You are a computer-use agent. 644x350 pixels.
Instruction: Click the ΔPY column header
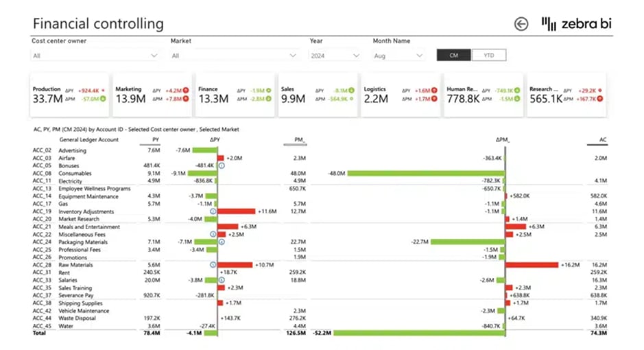215,140
